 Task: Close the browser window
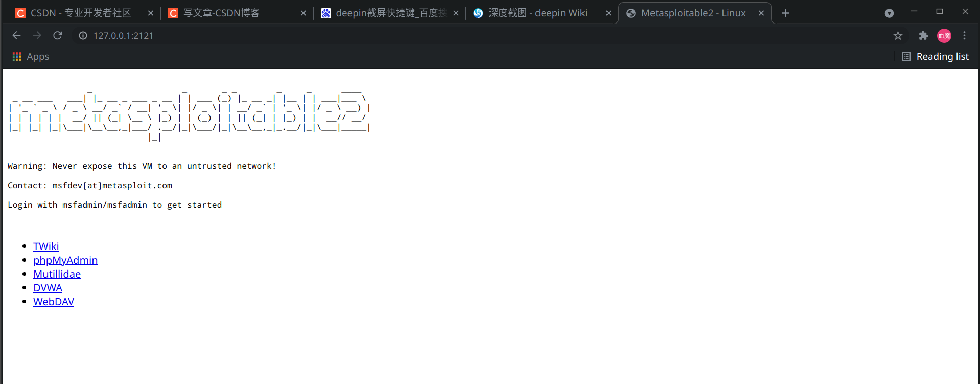[965, 11]
